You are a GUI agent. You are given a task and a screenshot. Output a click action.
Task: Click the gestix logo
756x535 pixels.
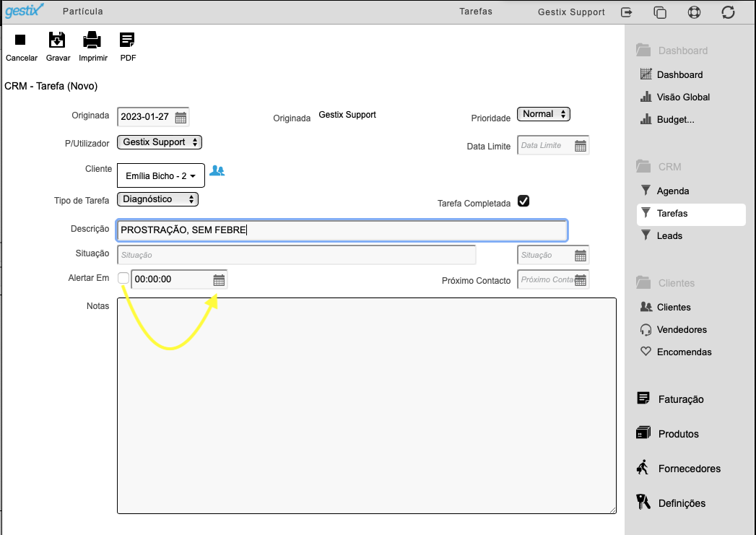click(x=24, y=10)
